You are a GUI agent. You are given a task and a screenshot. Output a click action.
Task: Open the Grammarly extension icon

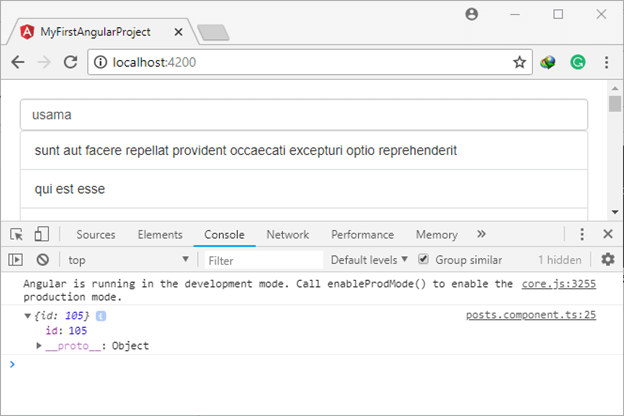pyautogui.click(x=578, y=62)
